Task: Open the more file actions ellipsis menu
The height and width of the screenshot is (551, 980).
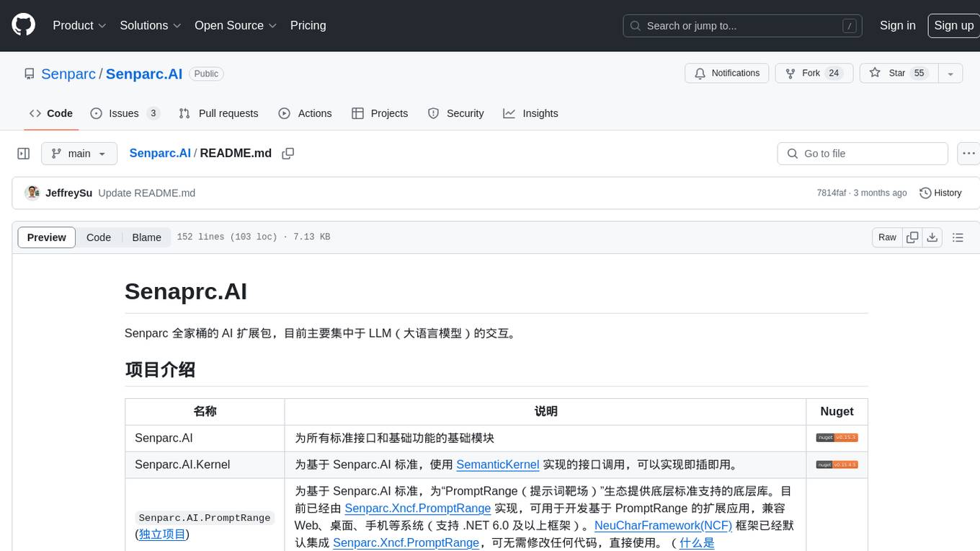Action: pyautogui.click(x=968, y=154)
